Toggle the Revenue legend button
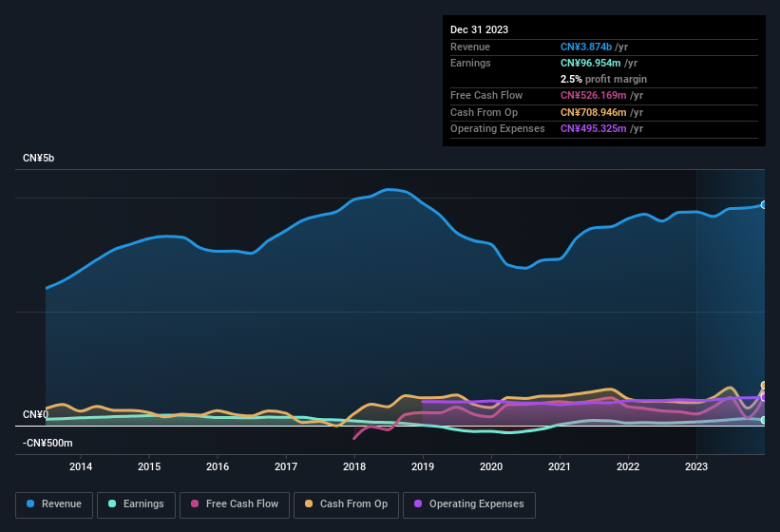Screen dimensions: 780x532 [x=54, y=504]
